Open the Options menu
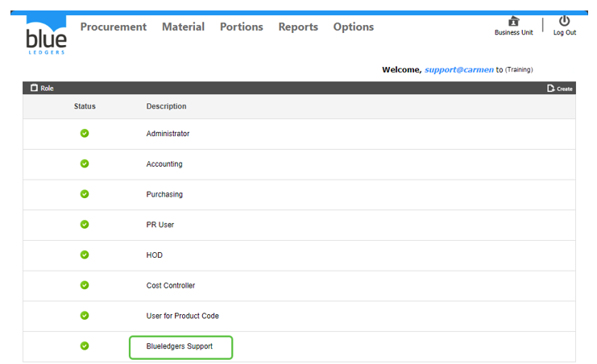The height and width of the screenshot is (364, 597). 354,27
